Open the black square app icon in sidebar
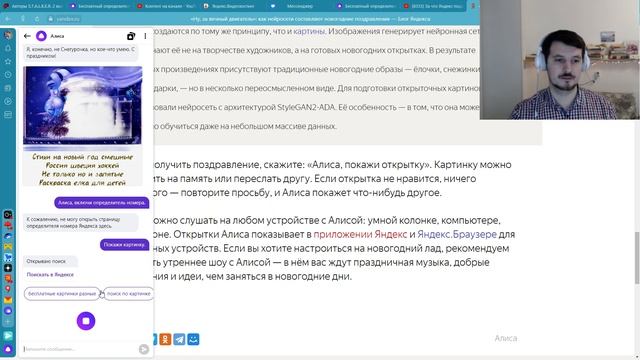 coord(8,268)
